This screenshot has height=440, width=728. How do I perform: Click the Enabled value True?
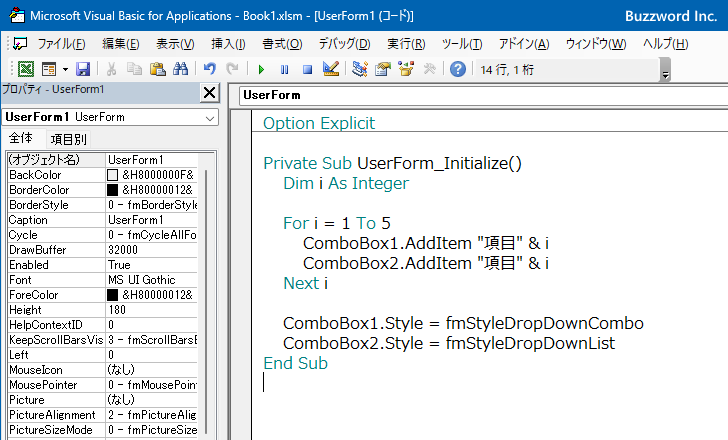point(119,265)
